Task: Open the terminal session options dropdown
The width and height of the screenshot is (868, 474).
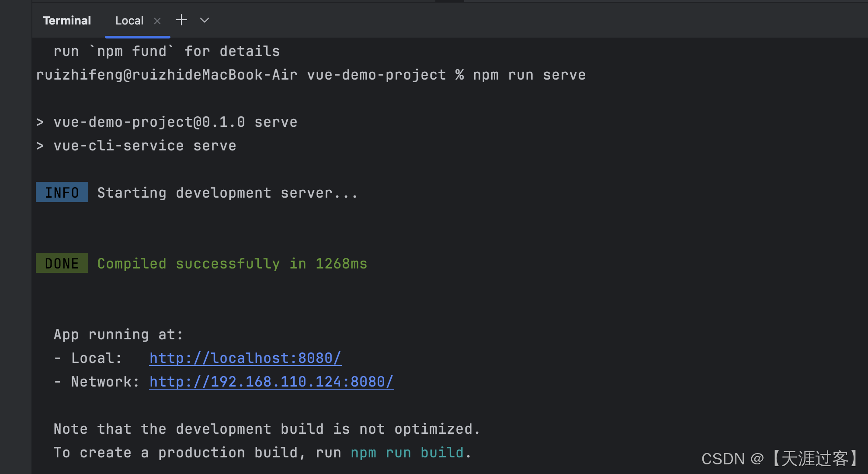Action: (205, 20)
